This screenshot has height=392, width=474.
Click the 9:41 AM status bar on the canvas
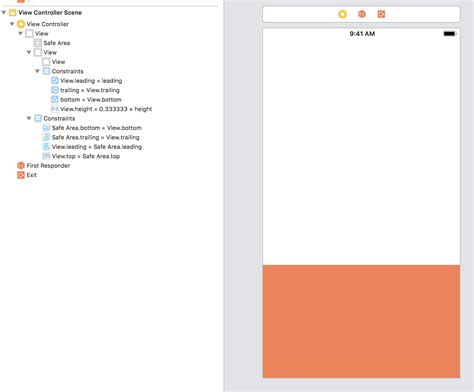coord(362,34)
